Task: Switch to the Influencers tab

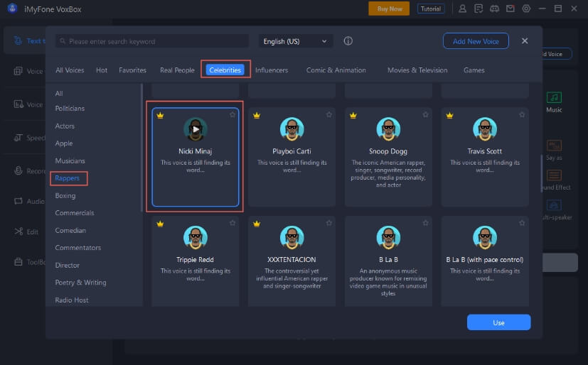Action: coord(272,70)
